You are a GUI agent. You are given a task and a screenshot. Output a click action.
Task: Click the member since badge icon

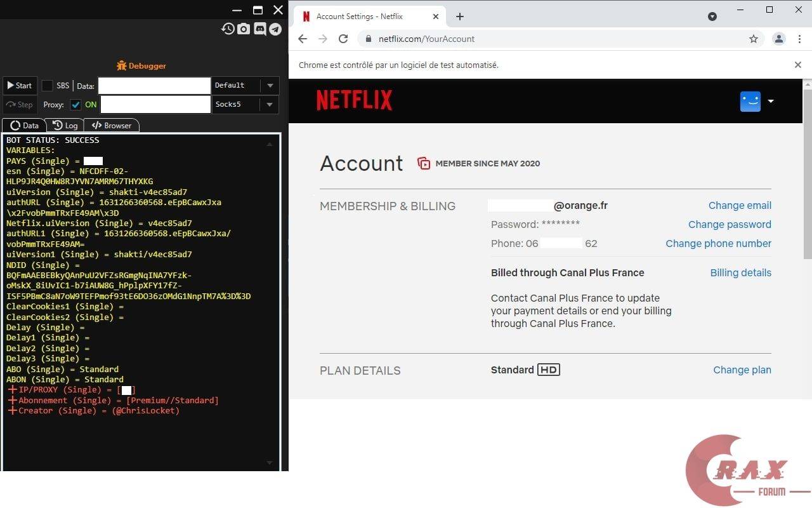pyautogui.click(x=424, y=163)
